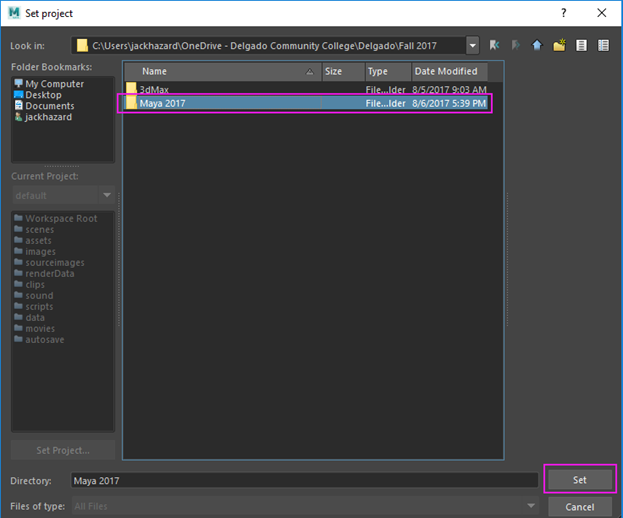Click the Maya logo in title bar
The width and height of the screenshot is (623, 518).
(x=14, y=13)
